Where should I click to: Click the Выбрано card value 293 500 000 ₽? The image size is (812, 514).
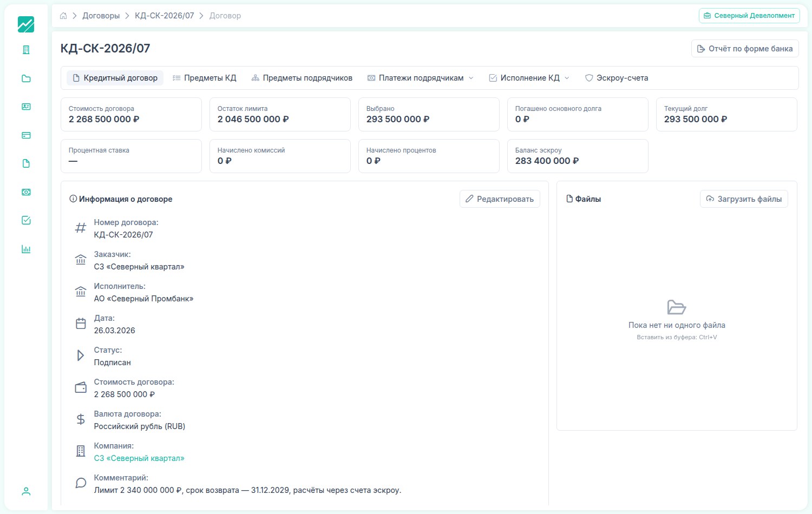[398, 119]
